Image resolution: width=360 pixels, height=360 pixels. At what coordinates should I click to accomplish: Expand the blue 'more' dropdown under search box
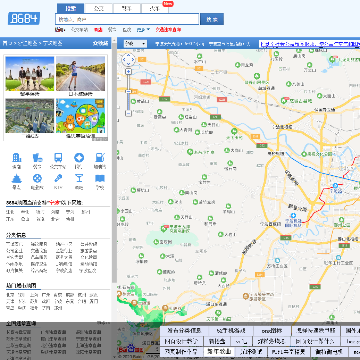coord(143,30)
